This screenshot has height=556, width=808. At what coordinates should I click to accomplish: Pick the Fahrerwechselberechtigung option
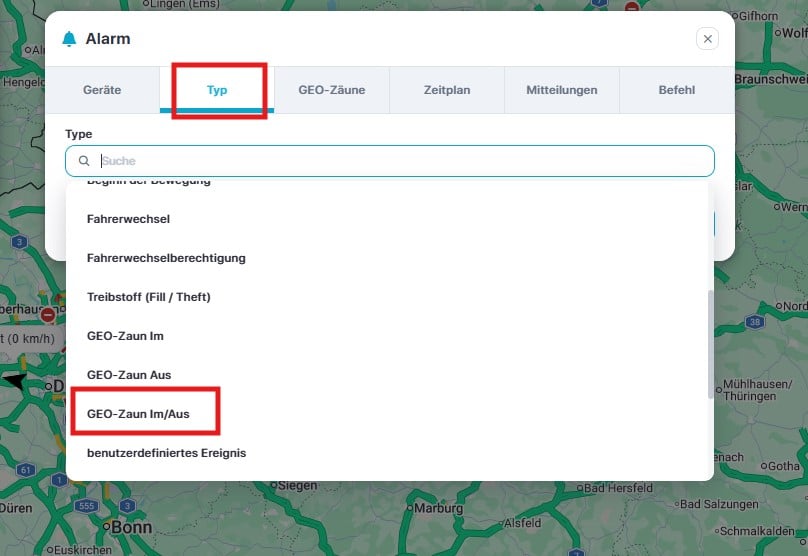[166, 258]
